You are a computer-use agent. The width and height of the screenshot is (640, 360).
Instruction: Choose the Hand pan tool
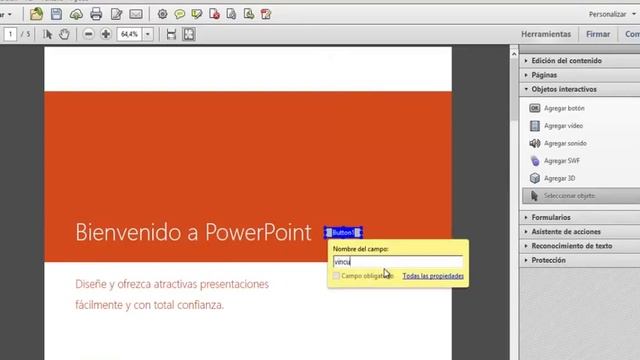[64, 34]
